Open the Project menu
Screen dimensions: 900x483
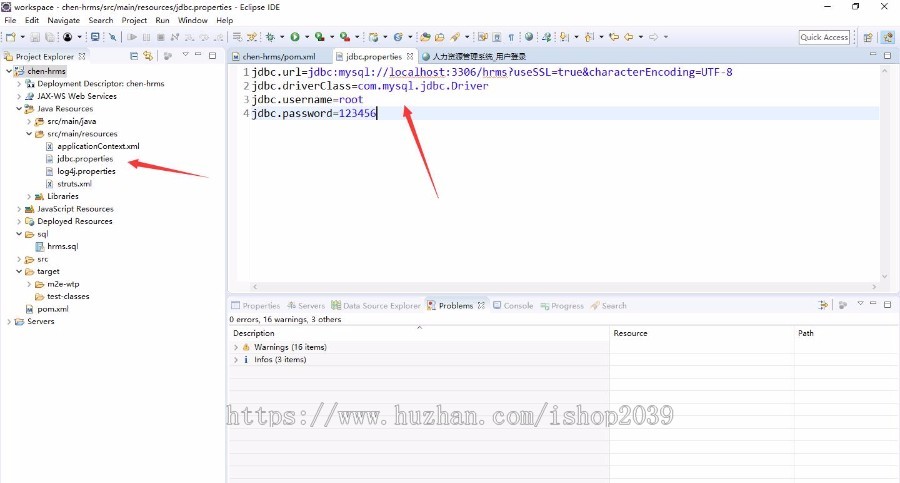coord(134,20)
